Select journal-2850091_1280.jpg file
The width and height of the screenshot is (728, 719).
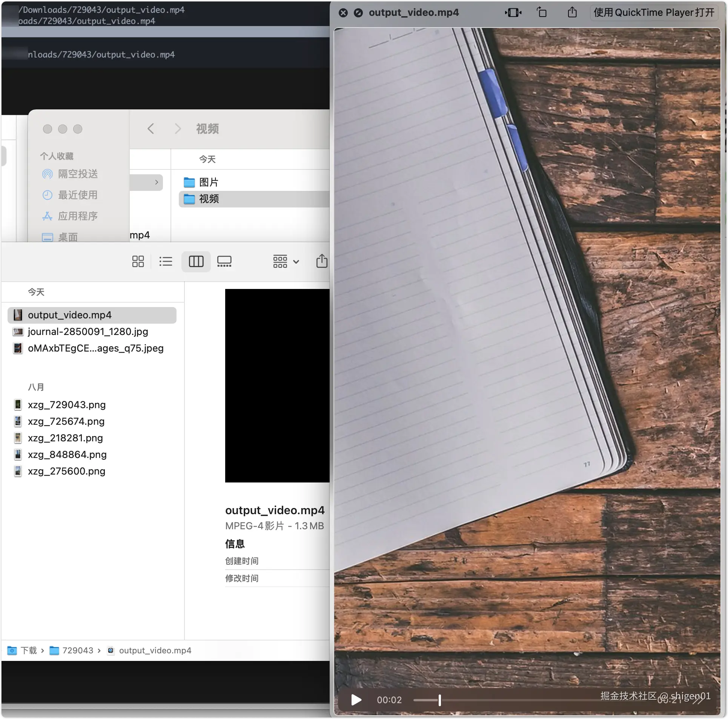pos(88,332)
